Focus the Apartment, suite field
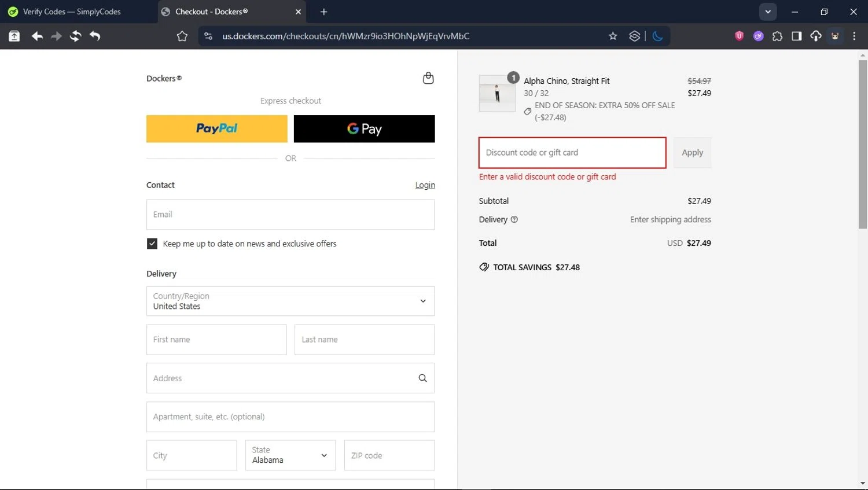 [290, 417]
